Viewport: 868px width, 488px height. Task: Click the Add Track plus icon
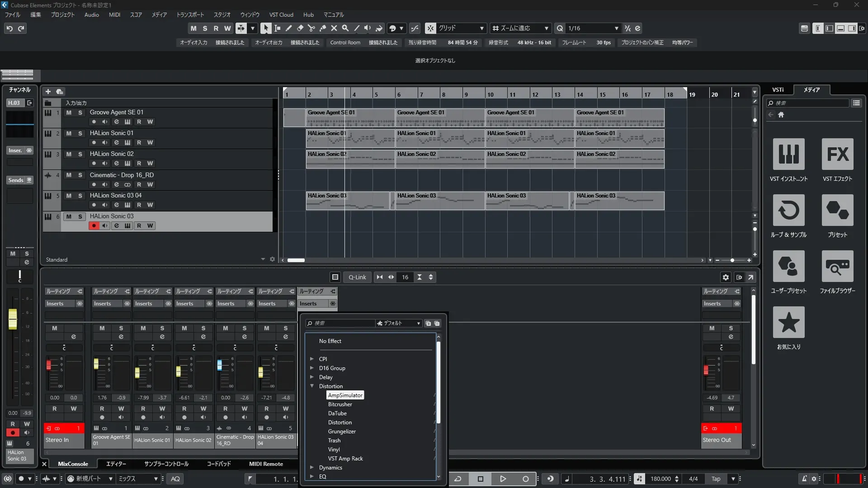48,91
